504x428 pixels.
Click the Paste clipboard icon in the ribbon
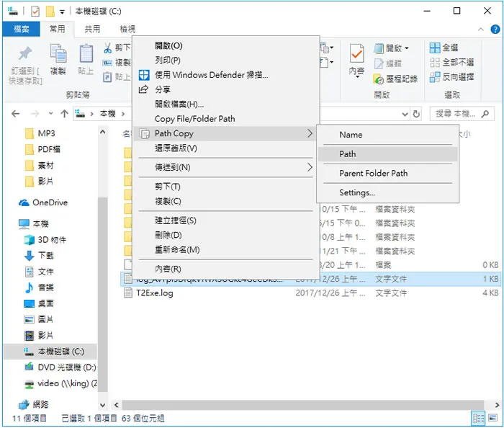[x=86, y=53]
